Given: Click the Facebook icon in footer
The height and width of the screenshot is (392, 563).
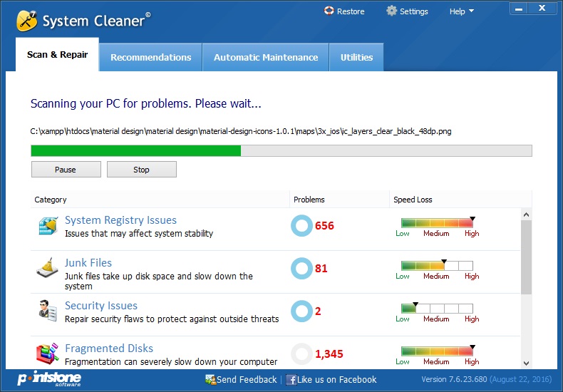Looking at the screenshot, I should 291,380.
